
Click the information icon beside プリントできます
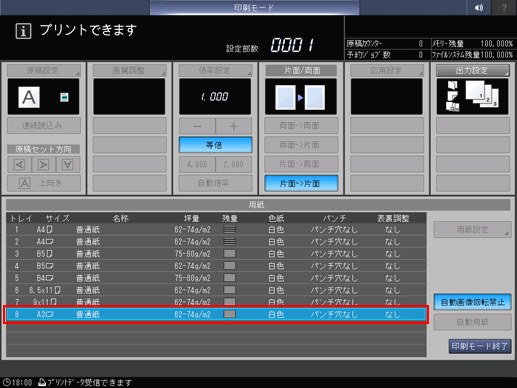[x=23, y=31]
